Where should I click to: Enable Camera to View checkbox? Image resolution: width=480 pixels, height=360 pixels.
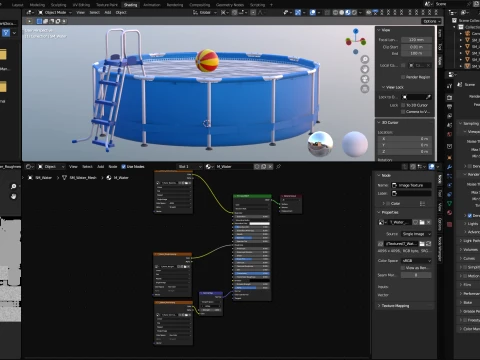(403, 112)
